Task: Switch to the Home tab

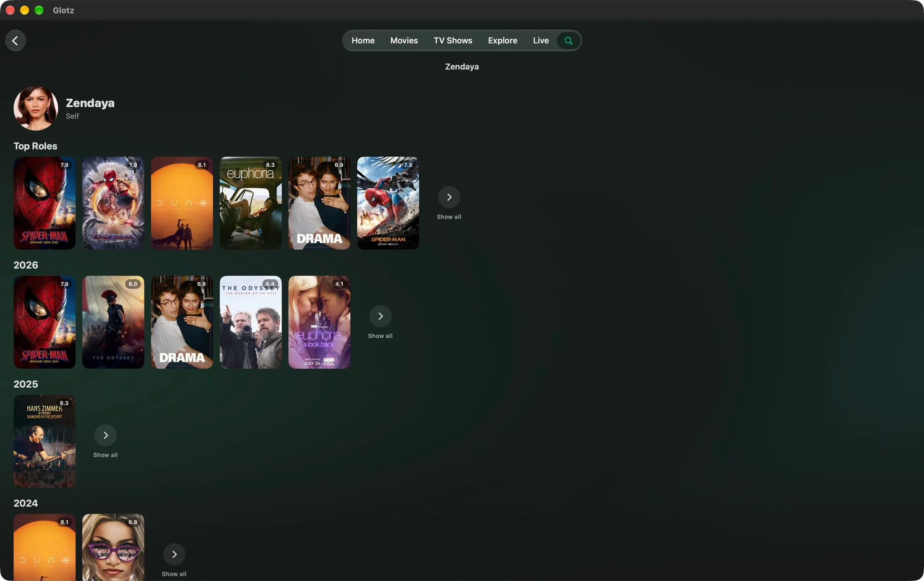Action: [363, 41]
